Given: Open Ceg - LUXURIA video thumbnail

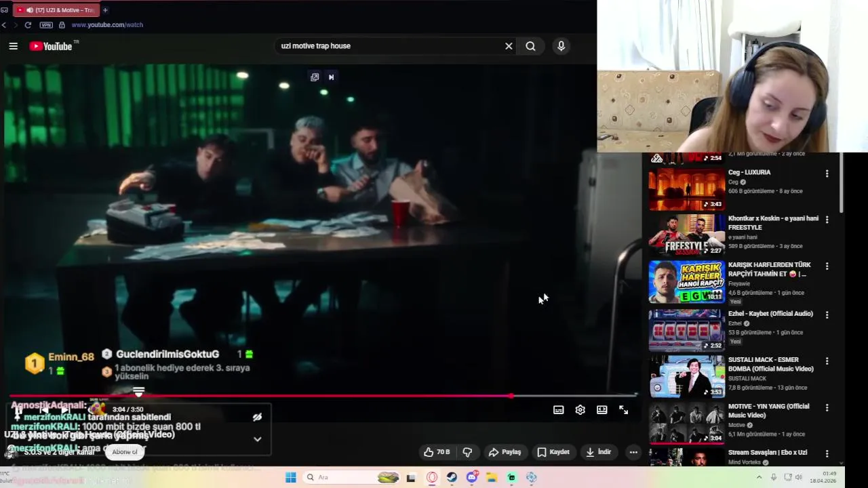Looking at the screenshot, I should click(x=686, y=189).
